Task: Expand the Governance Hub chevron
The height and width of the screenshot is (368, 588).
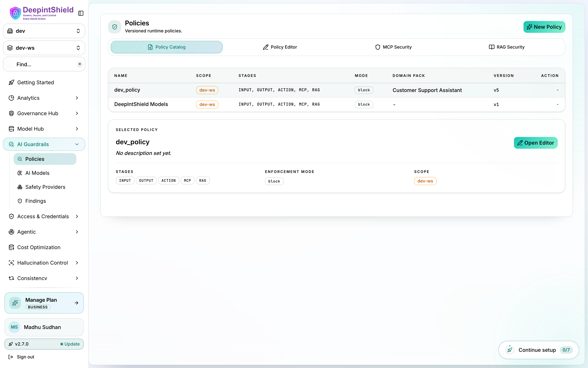Action: point(77,113)
